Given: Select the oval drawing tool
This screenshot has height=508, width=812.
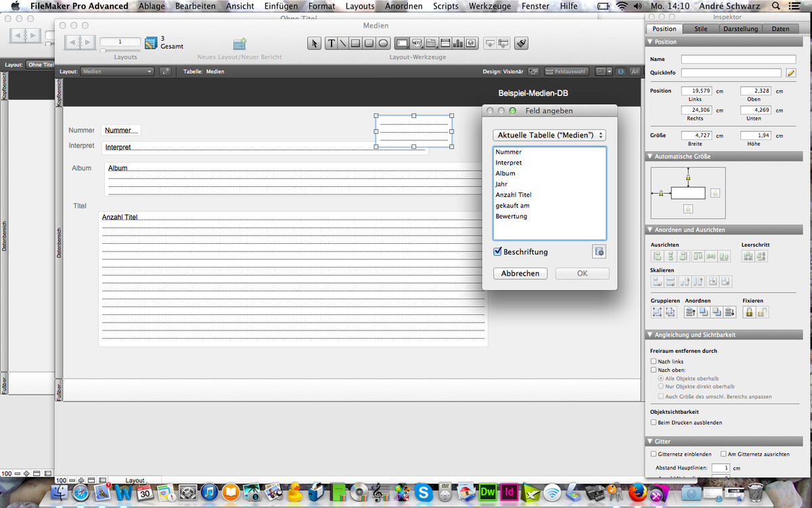Looking at the screenshot, I should (x=383, y=43).
